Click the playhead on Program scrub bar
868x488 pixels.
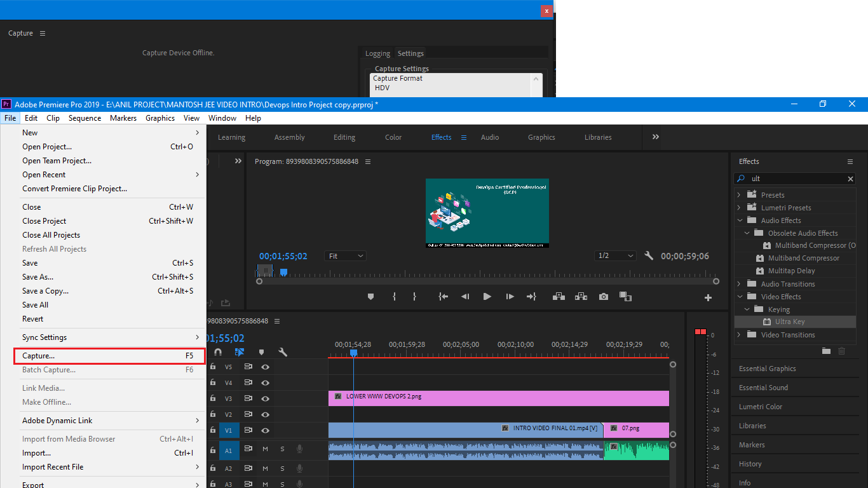point(283,272)
